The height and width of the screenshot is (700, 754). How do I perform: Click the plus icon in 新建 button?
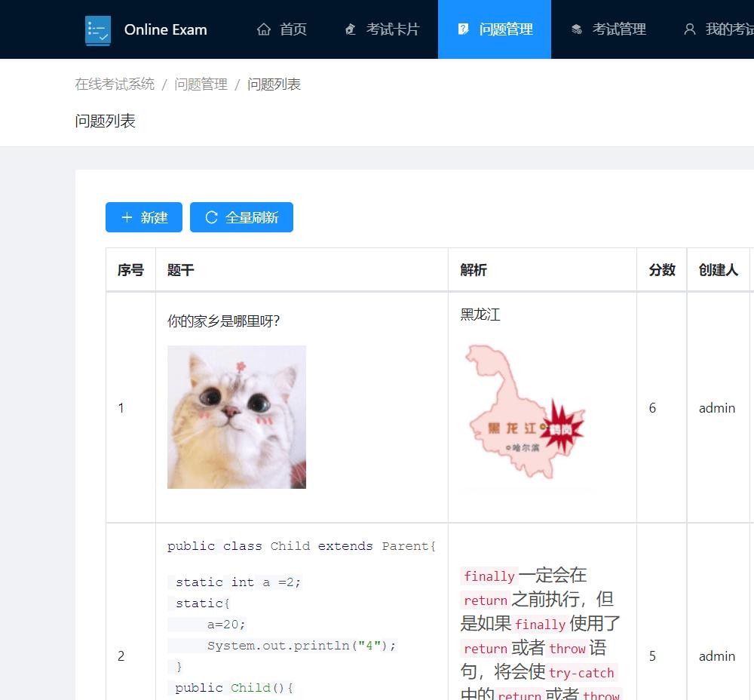127,217
